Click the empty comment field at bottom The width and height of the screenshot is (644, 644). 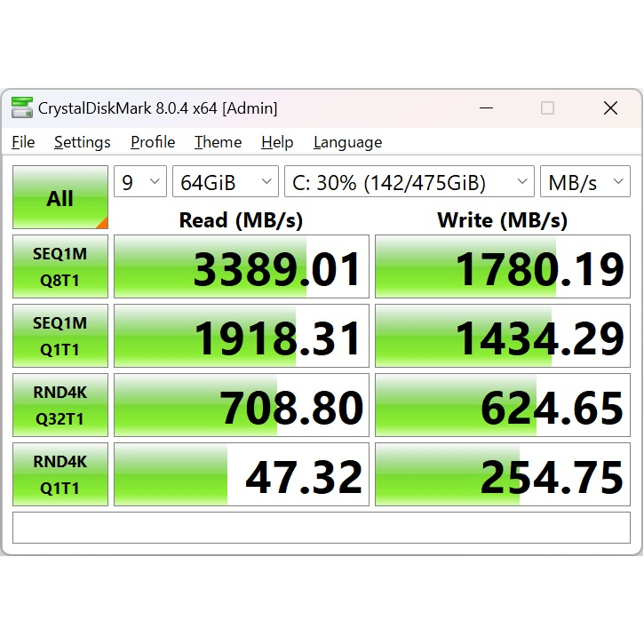click(x=322, y=527)
